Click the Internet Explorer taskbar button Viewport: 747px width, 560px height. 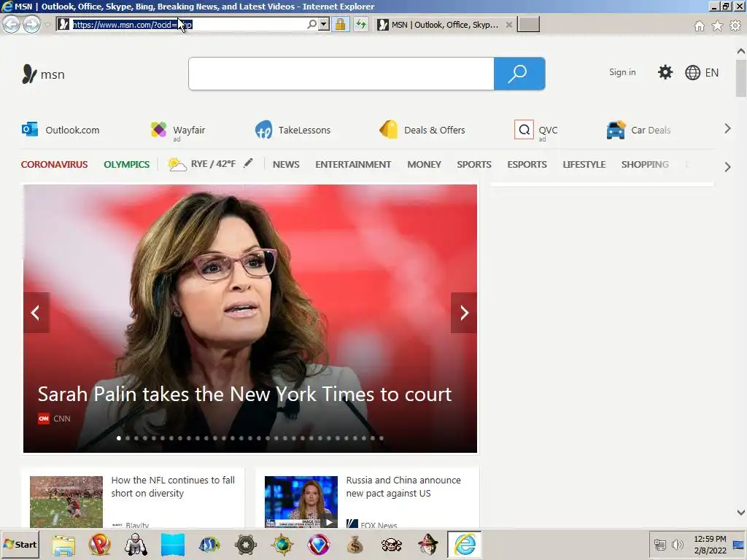[464, 545]
